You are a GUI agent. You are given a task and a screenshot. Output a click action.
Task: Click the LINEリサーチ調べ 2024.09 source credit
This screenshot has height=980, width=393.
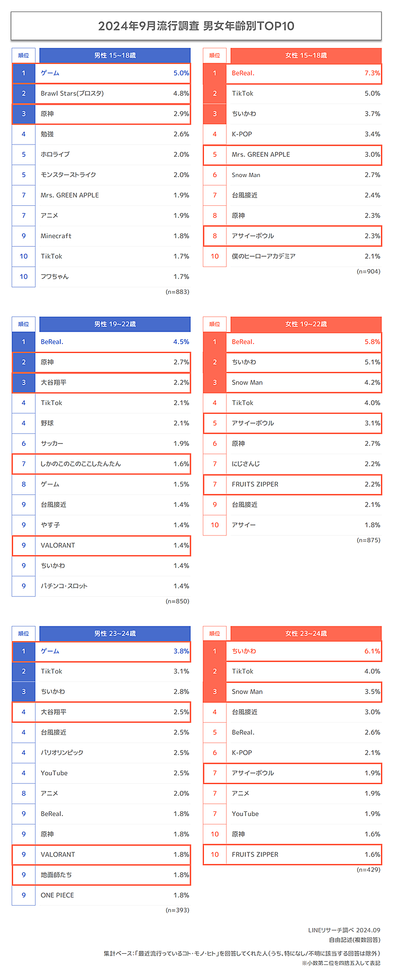(x=344, y=930)
